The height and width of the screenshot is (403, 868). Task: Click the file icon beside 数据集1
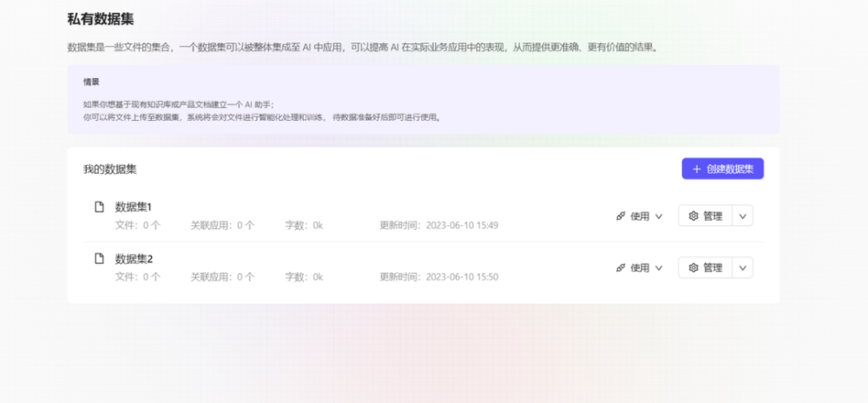coord(99,207)
